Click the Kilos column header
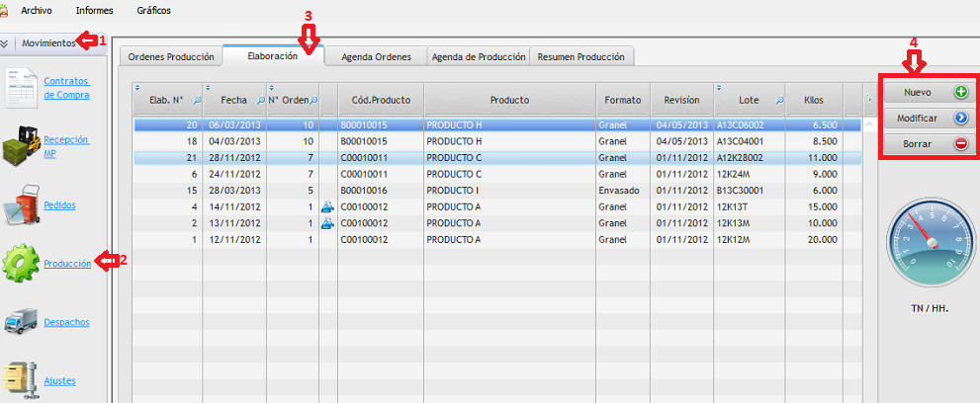 coord(814,100)
